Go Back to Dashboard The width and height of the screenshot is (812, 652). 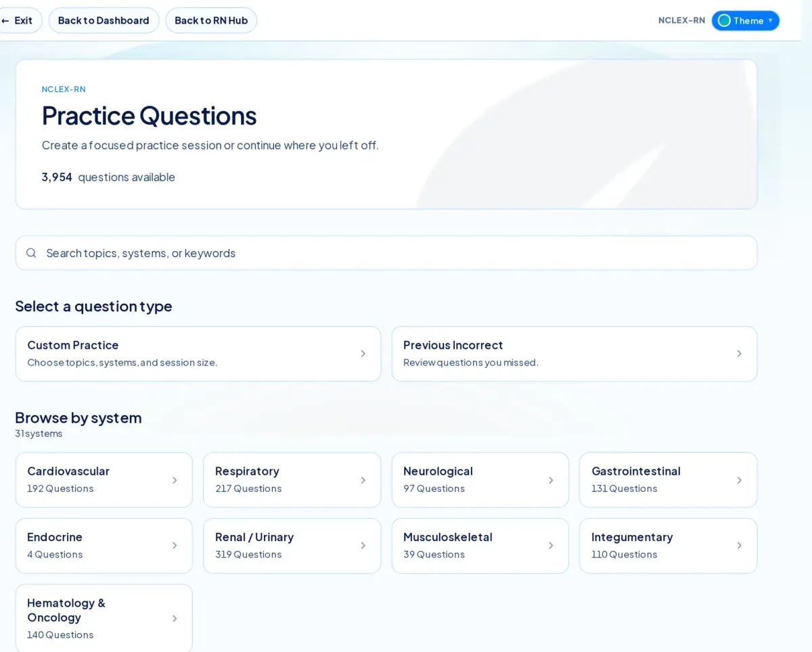coord(104,20)
